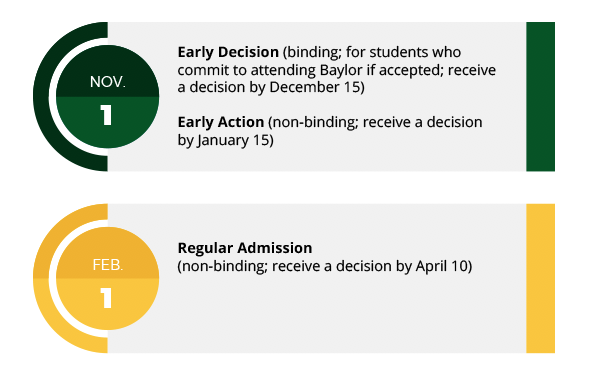Click the number 1 in green circle
Viewport: 598px width, 374px height.
tap(106, 115)
